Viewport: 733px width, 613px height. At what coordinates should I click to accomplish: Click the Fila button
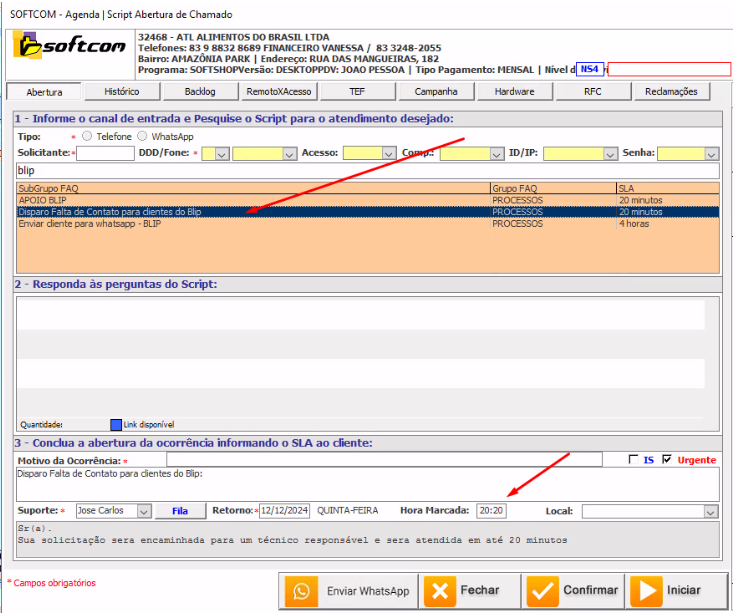coord(180,511)
